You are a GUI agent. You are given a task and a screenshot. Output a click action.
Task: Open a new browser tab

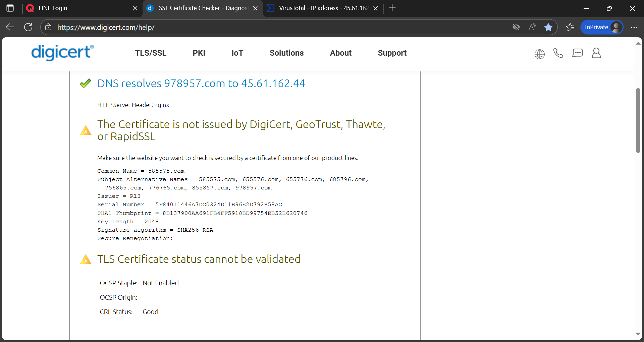pos(392,8)
